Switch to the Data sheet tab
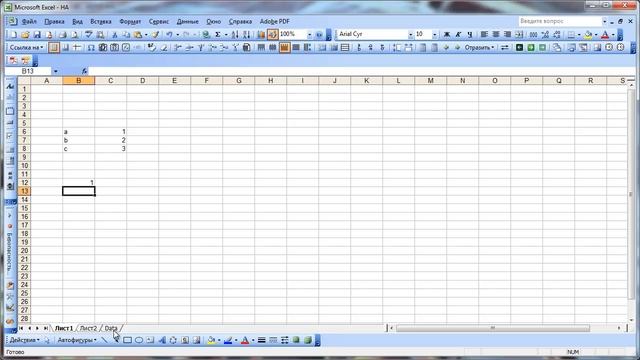This screenshot has height=360, width=640. [111, 328]
